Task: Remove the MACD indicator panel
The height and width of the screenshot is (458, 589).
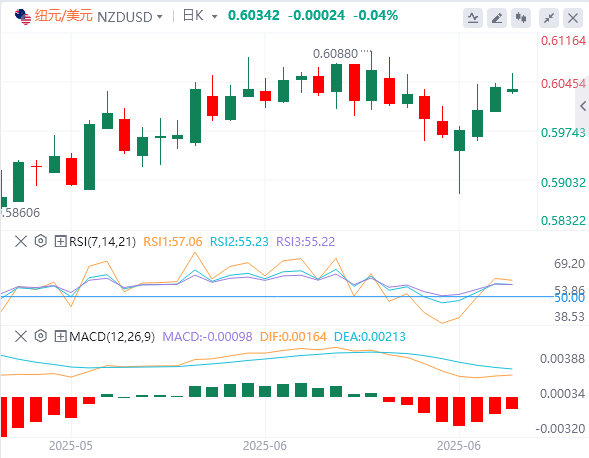Action: click(21, 336)
